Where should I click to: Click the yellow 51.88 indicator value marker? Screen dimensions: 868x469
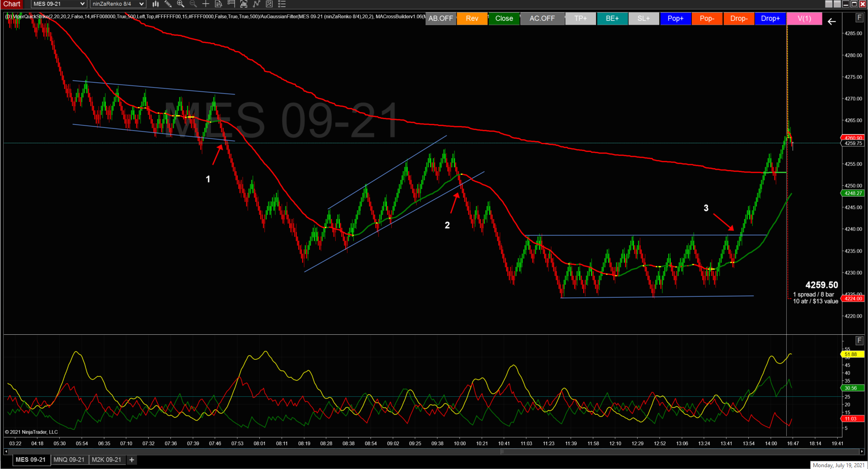(853, 355)
